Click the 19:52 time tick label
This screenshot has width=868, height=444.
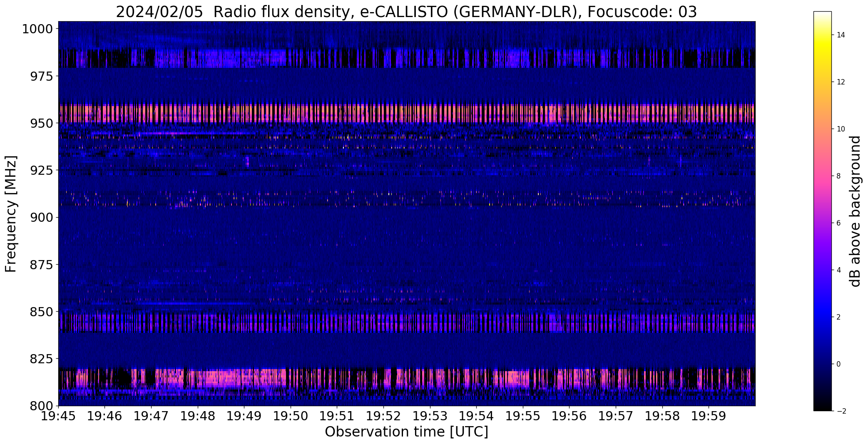coord(383,416)
